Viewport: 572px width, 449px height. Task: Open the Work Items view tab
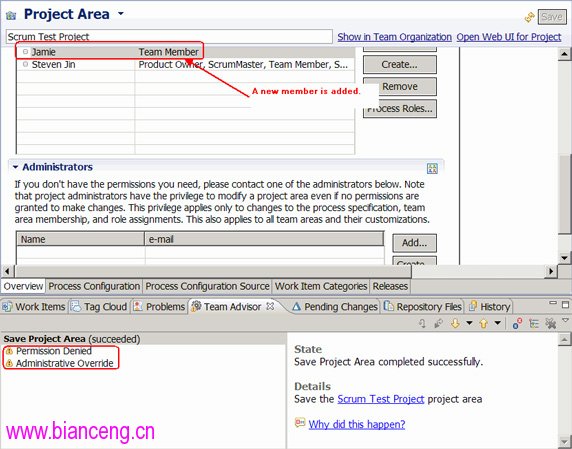pos(34,307)
